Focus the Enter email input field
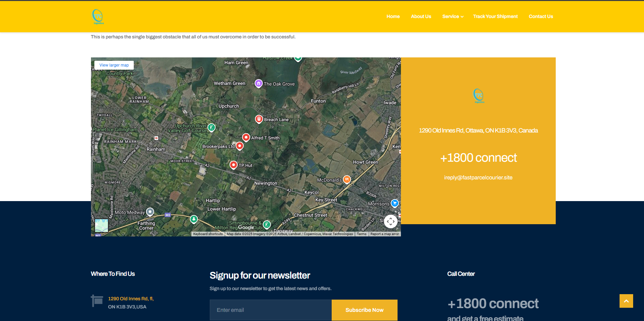Image resolution: width=644 pixels, height=321 pixels. (x=271, y=310)
